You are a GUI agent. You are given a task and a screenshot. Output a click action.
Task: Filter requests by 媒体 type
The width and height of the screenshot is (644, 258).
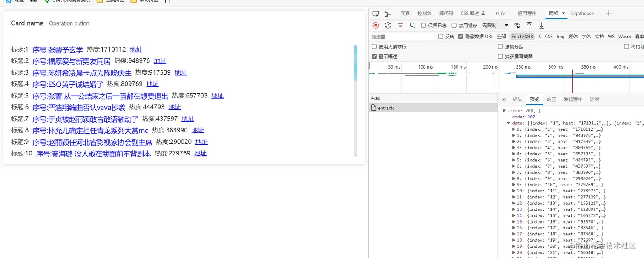click(573, 37)
